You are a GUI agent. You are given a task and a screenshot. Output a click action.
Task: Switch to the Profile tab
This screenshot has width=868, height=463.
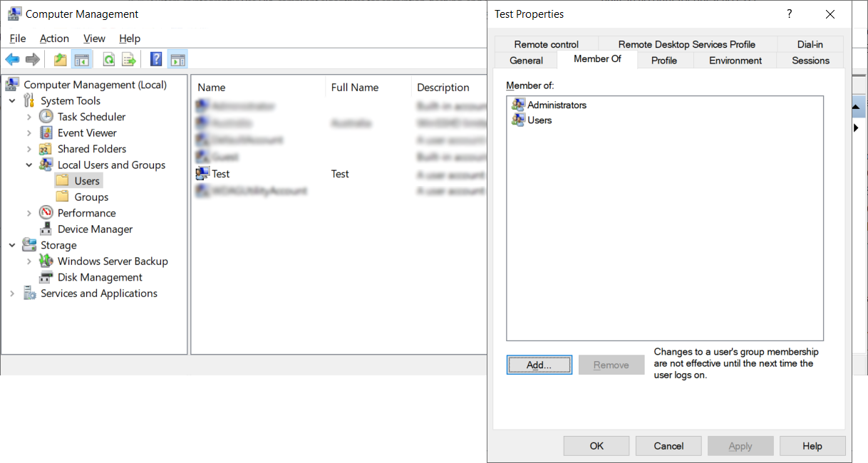coord(664,61)
